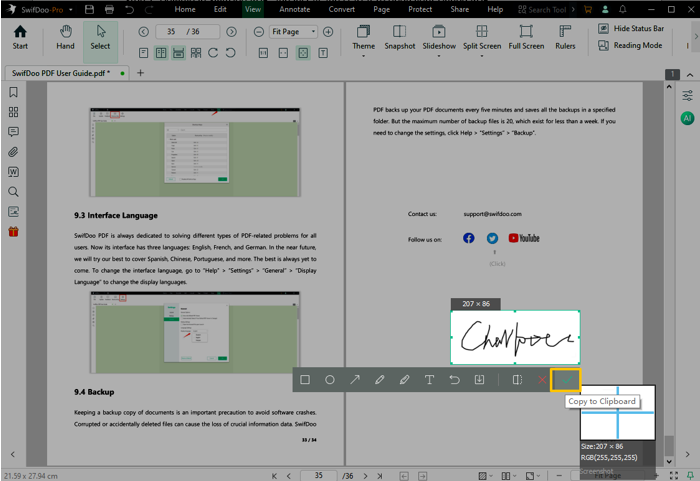Open the Bookmarks sidebar panel
The height and width of the screenshot is (481, 700).
click(x=13, y=92)
